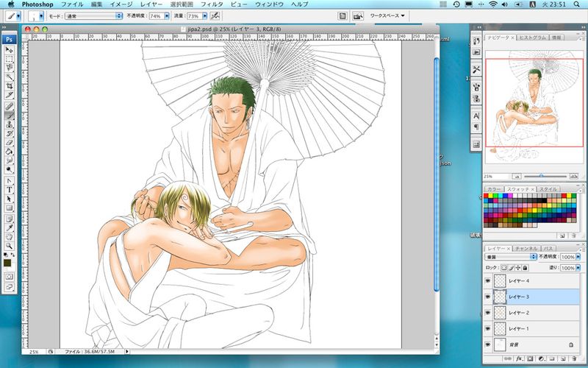Select the Slice tool
This screenshot has width=588, height=368.
click(9, 95)
